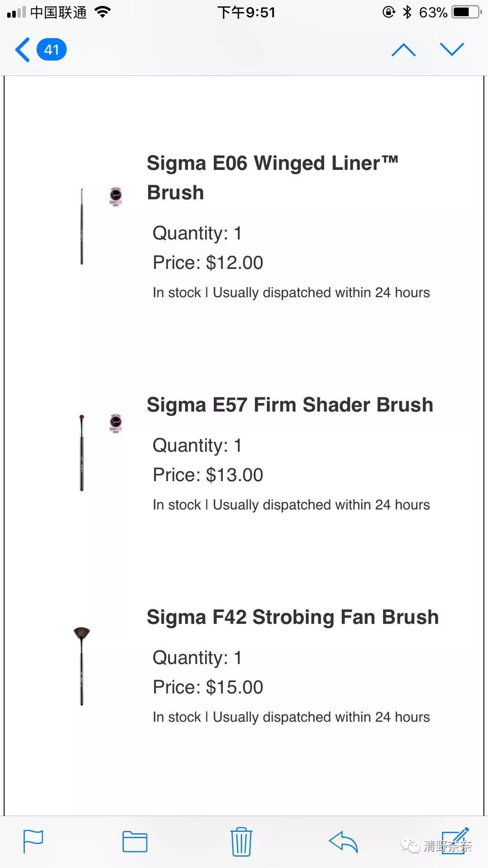Tap the clock in the status bar
488x868 pixels.
pyautogui.click(x=246, y=12)
